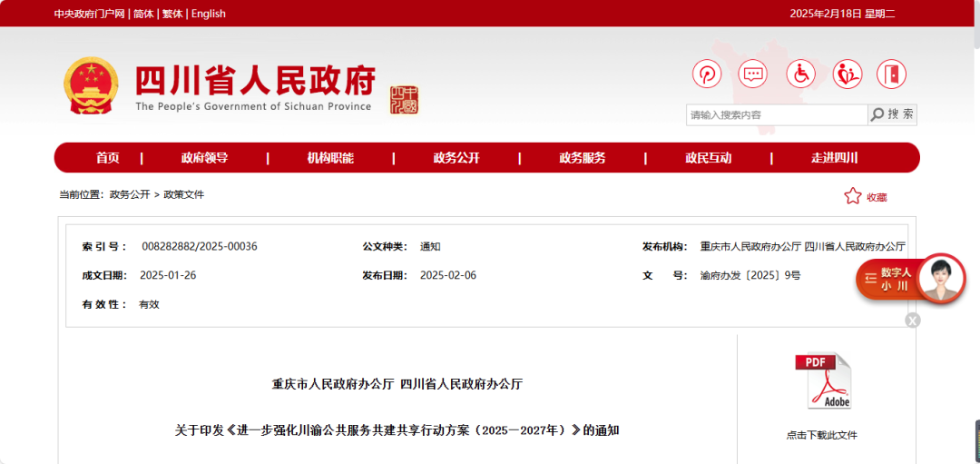The width and height of the screenshot is (980, 464).
Task: Click the first round P-shaped icon
Action: (x=707, y=74)
